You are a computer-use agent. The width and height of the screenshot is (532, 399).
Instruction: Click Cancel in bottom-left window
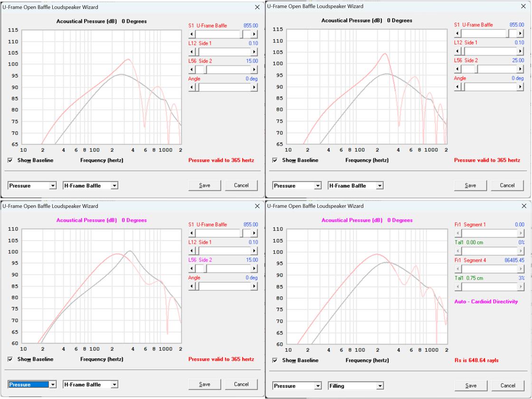click(241, 384)
